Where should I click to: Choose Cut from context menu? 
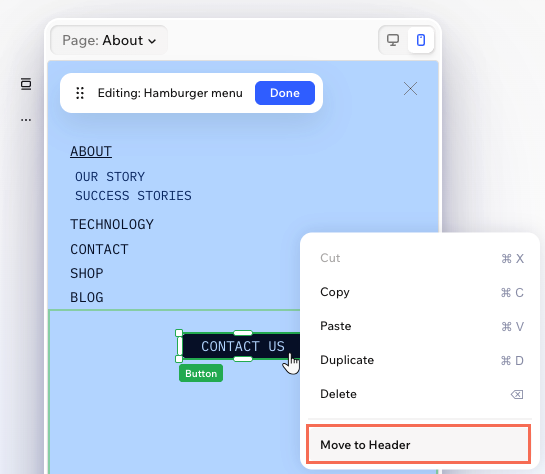[x=421, y=258]
